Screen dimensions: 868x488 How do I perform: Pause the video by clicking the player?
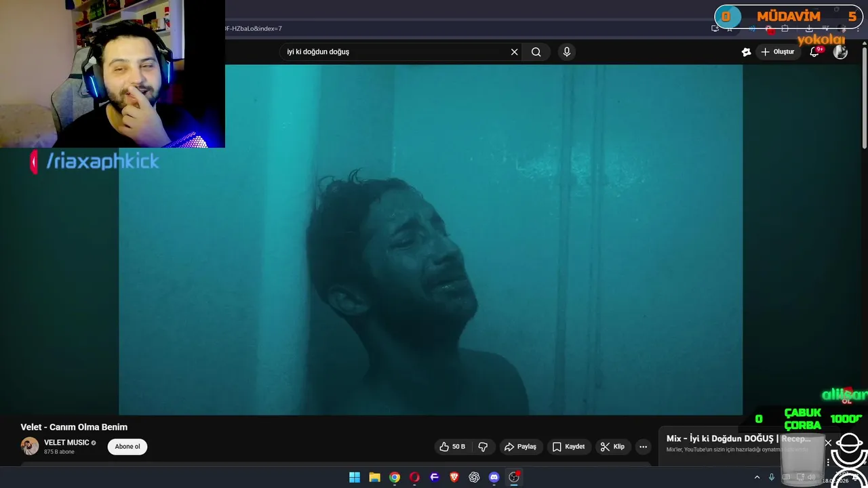(431, 239)
